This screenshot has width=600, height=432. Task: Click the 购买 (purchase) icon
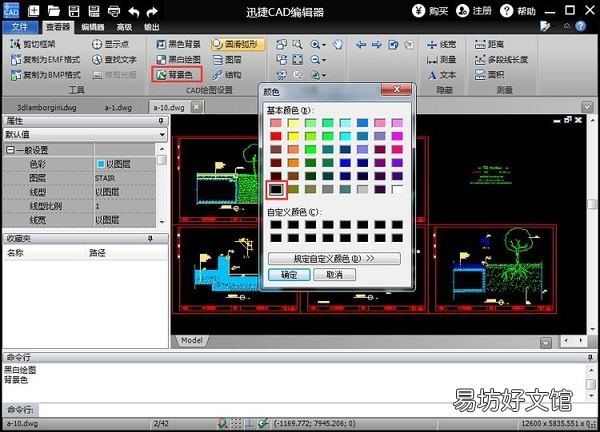[x=430, y=11]
